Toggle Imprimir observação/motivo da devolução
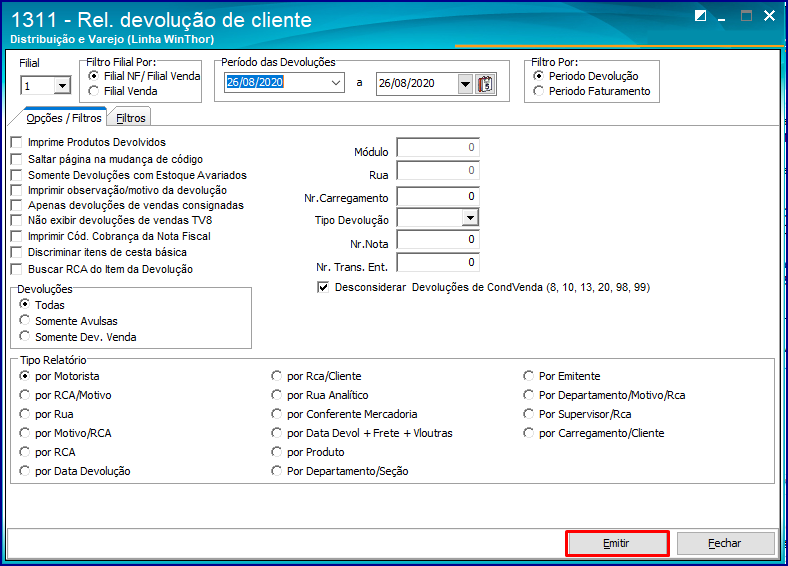Viewport: 788px width, 566px height. [17, 191]
